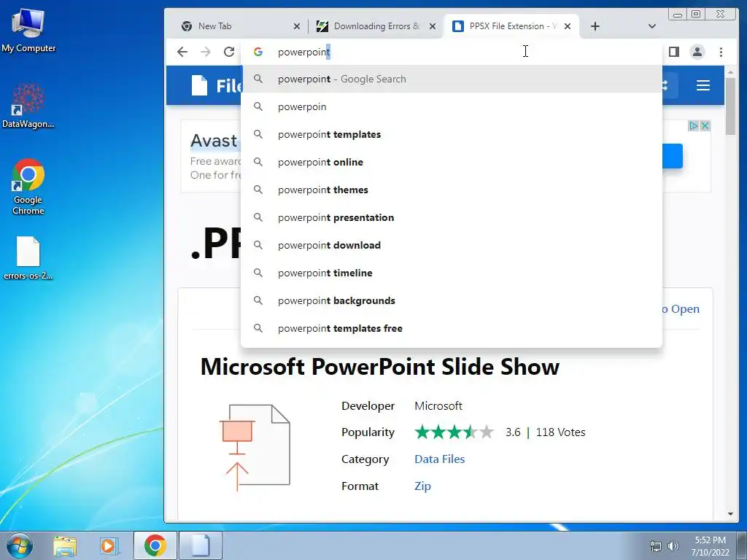Close the ad with the X icon

pos(705,125)
